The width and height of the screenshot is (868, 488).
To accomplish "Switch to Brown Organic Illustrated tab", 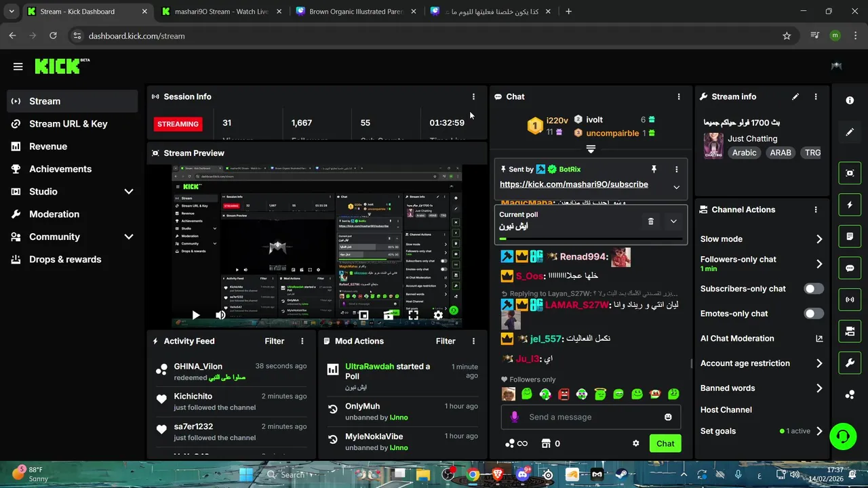I will point(357,12).
